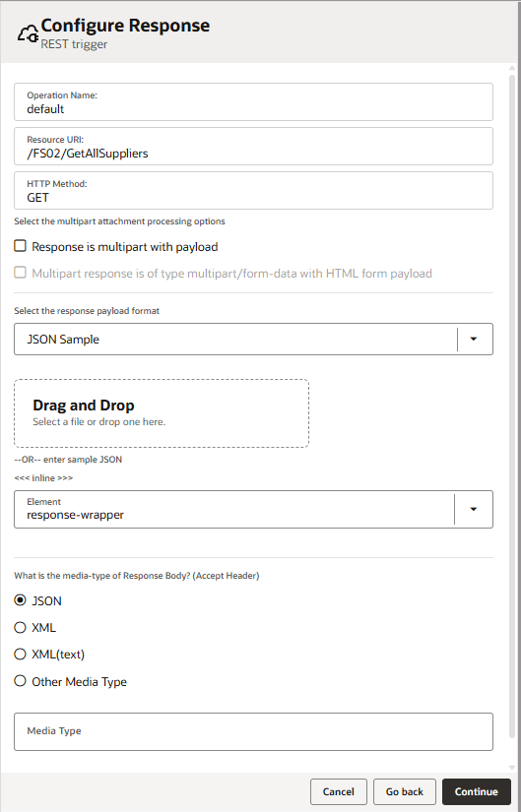
Task: Expand the Element response-wrapper dropdown arrow
Action: click(474, 509)
